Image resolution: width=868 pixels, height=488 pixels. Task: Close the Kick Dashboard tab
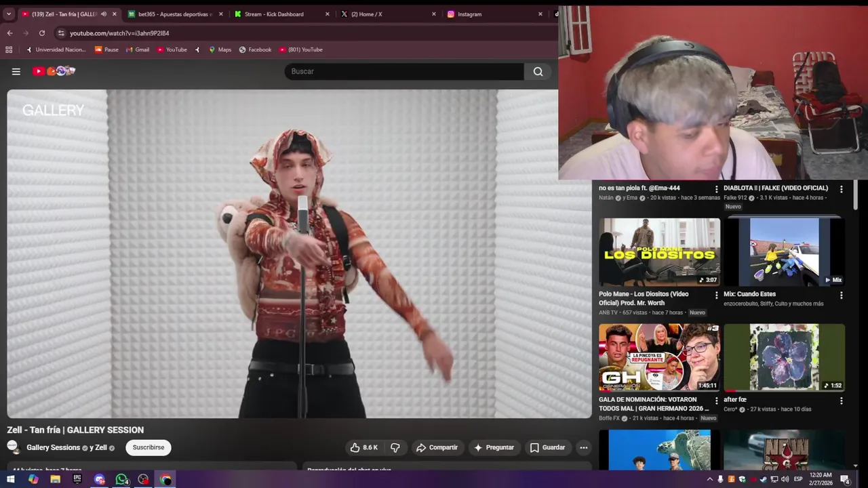coord(327,14)
